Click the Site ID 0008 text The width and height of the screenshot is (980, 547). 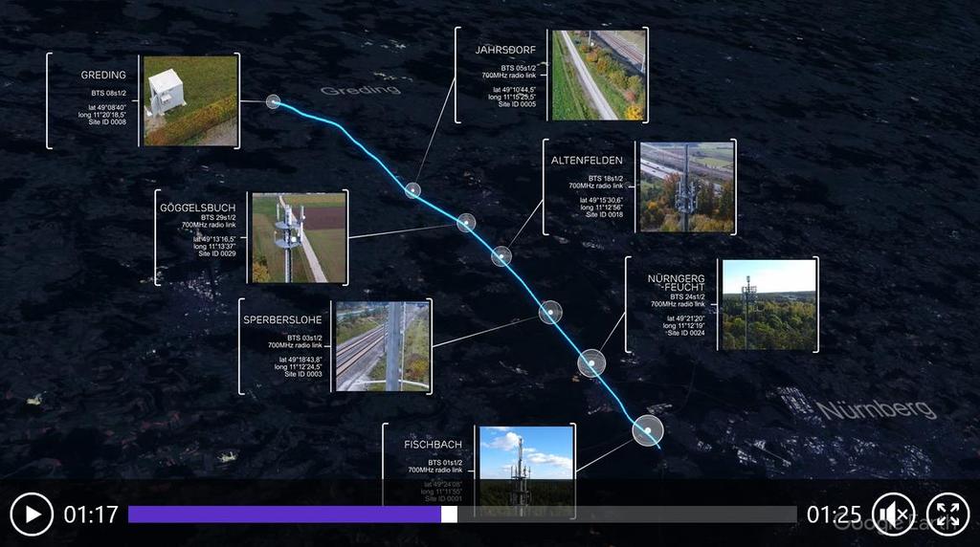[107, 122]
